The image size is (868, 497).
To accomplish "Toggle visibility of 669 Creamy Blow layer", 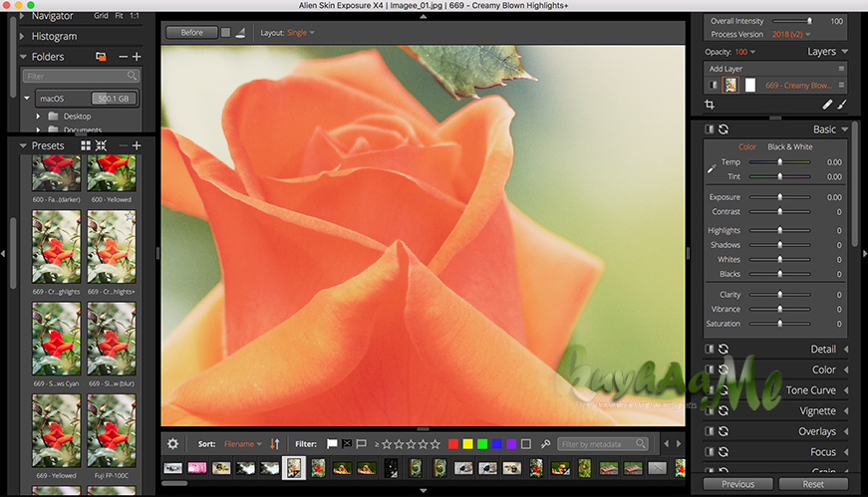I will pos(713,86).
